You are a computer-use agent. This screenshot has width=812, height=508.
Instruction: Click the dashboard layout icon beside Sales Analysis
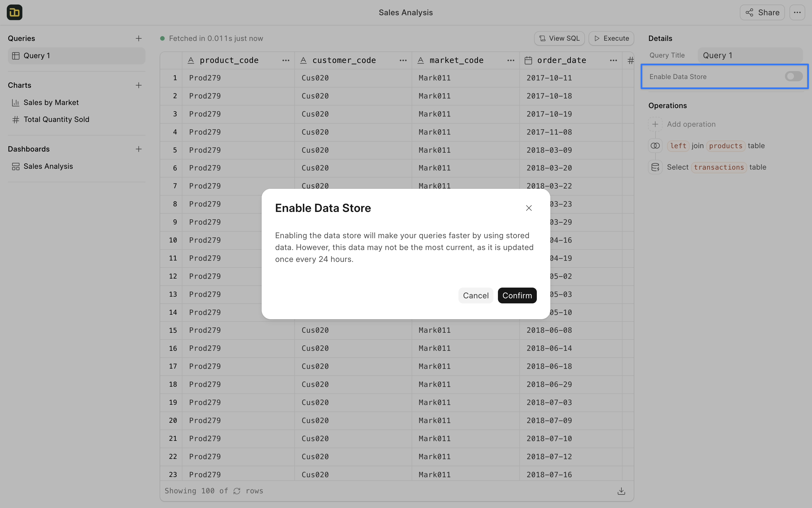(x=16, y=166)
